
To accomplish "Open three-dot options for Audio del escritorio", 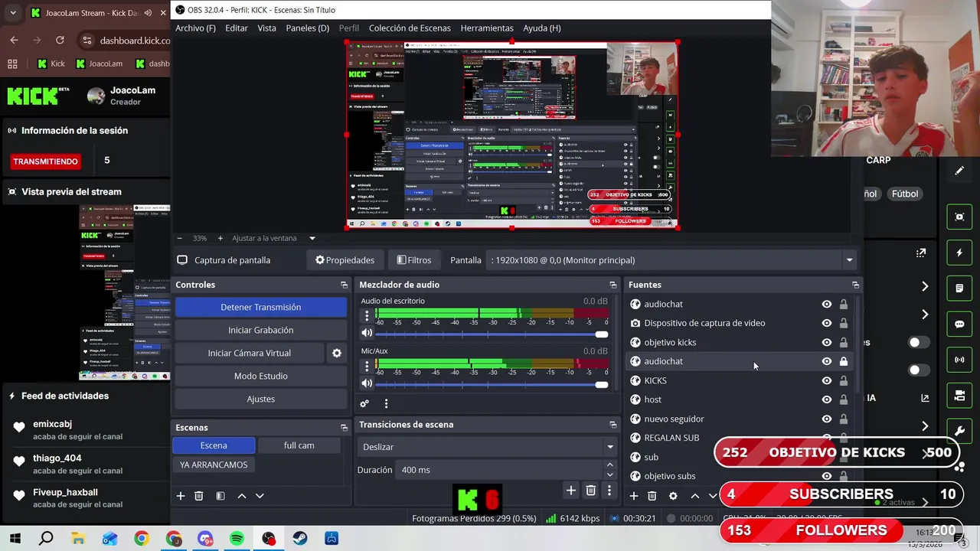I will coord(367,315).
